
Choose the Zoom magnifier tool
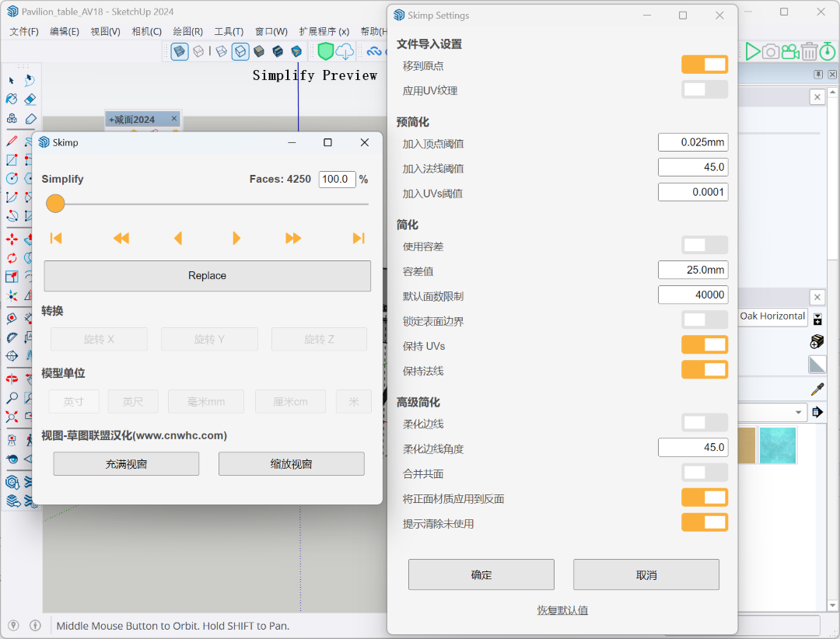tap(12, 398)
